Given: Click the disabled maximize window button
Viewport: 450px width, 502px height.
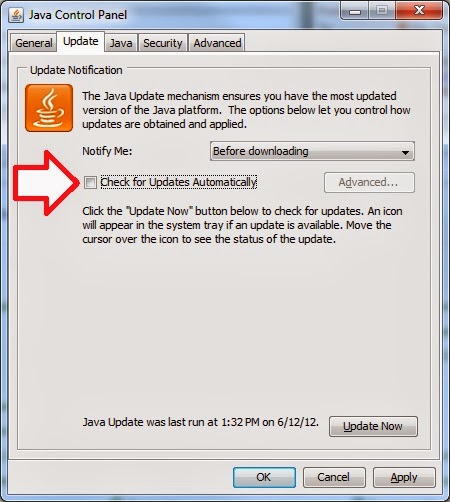Looking at the screenshot, I should [x=382, y=11].
